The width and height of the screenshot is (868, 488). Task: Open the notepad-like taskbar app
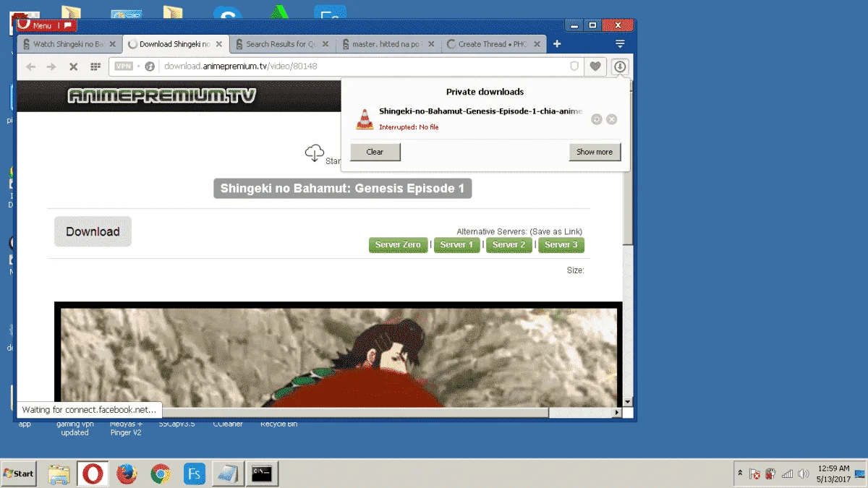228,474
